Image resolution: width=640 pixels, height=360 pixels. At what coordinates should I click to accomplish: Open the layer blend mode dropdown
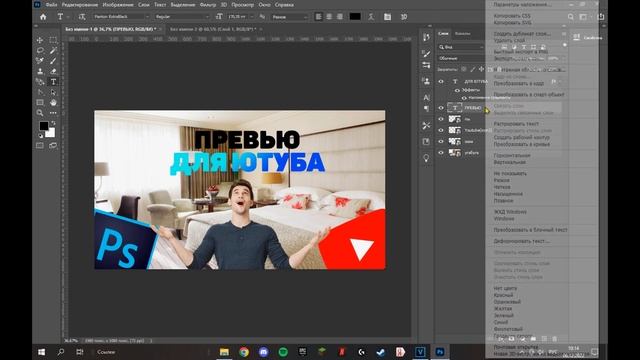[x=461, y=58]
